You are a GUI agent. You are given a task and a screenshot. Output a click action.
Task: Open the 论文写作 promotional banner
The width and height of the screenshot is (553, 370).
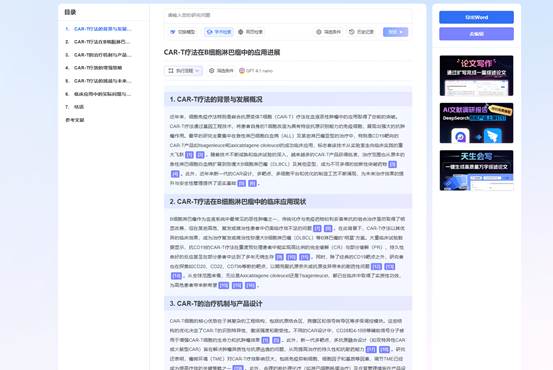[476, 75]
